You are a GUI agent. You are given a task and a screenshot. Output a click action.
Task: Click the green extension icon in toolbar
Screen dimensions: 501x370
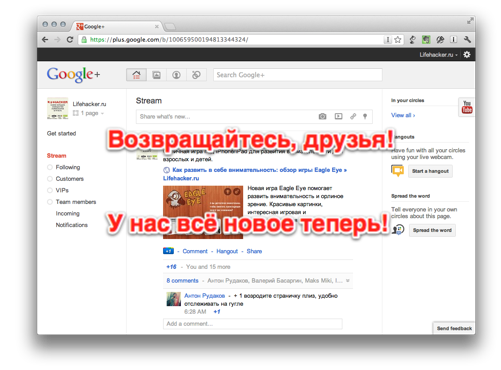point(426,40)
